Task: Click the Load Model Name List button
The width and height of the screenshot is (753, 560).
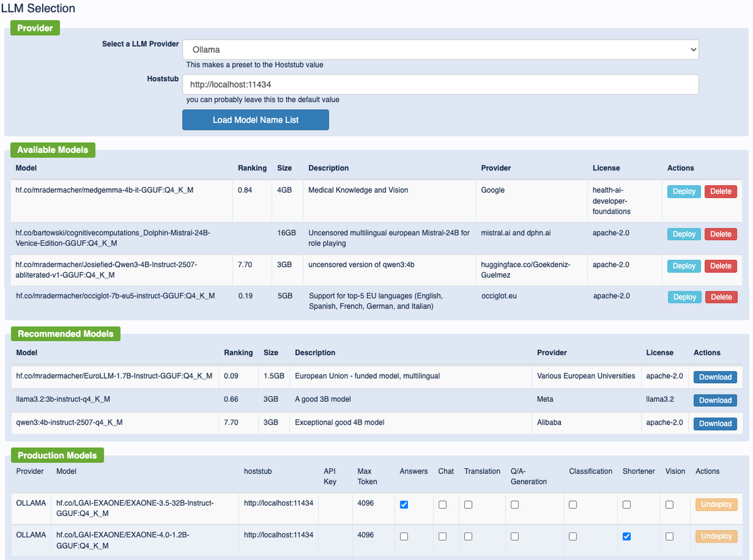Action: pos(255,120)
